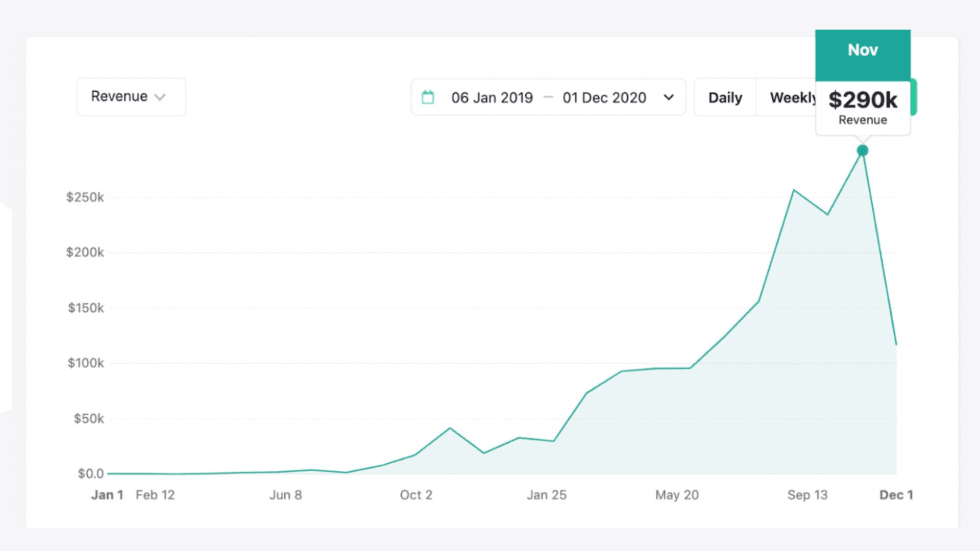This screenshot has height=551, width=980.
Task: Click the calendar icon in date picker
Action: point(428,97)
